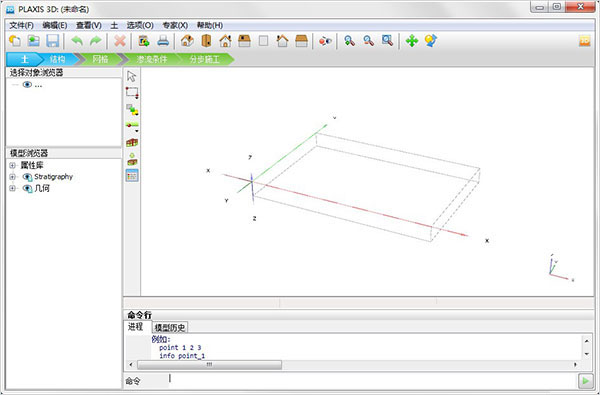Click the command log scroll up arrow
This screenshot has width=600, height=395.
pyautogui.click(x=587, y=340)
